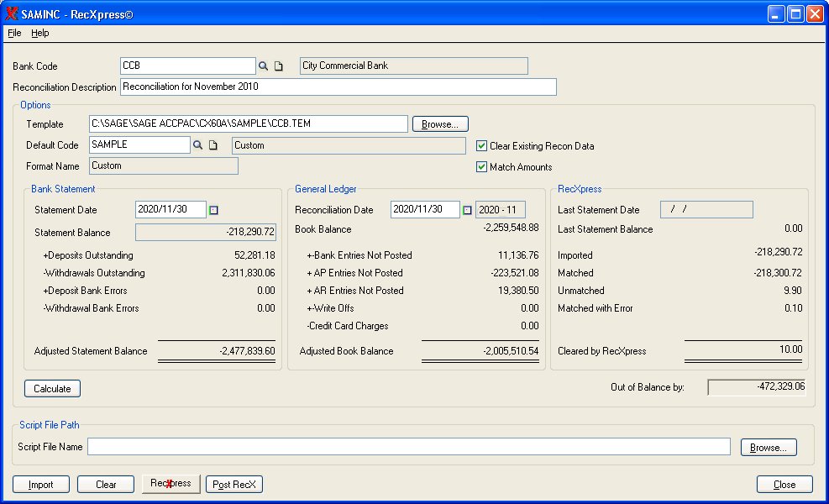Open the Statement Date calendar picker

213,210
